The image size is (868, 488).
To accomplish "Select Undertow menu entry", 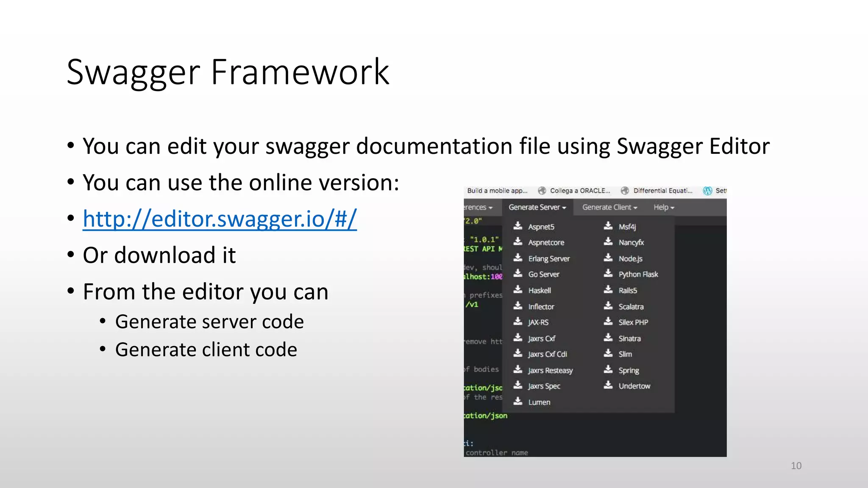I will (634, 386).
